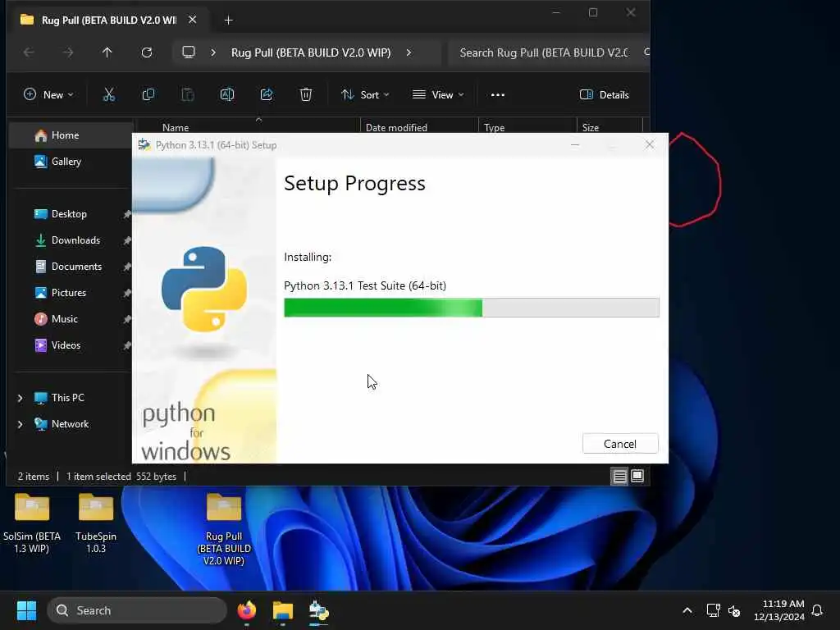Click the Python setup progress bar

472,308
